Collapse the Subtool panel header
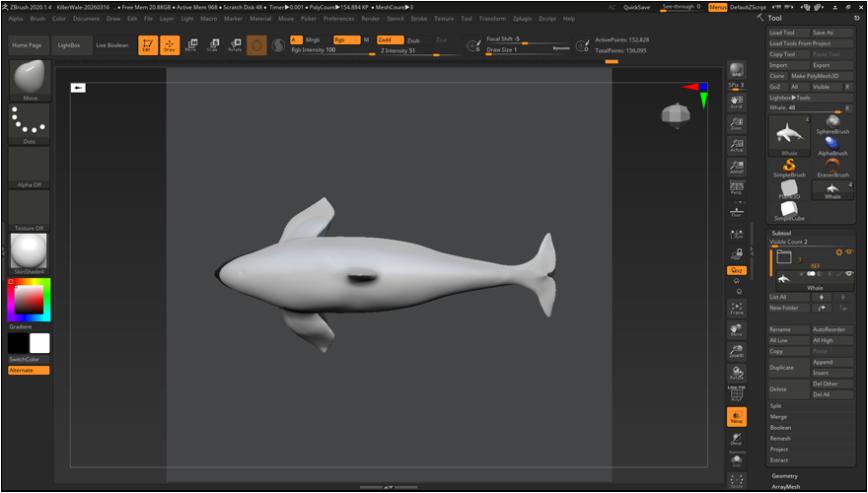 tap(783, 233)
